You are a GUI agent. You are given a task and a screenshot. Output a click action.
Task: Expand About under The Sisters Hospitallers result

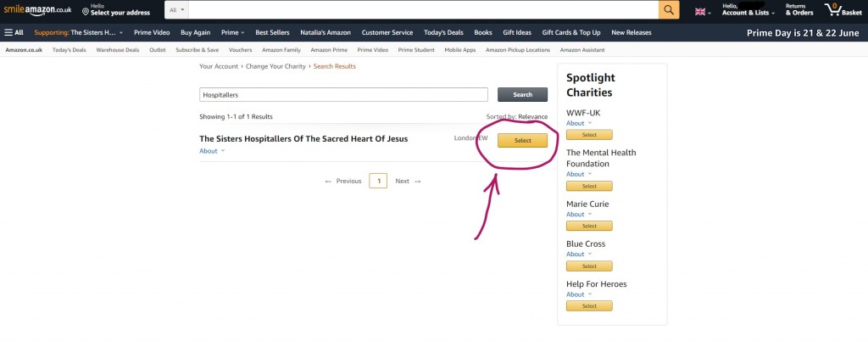tap(212, 151)
